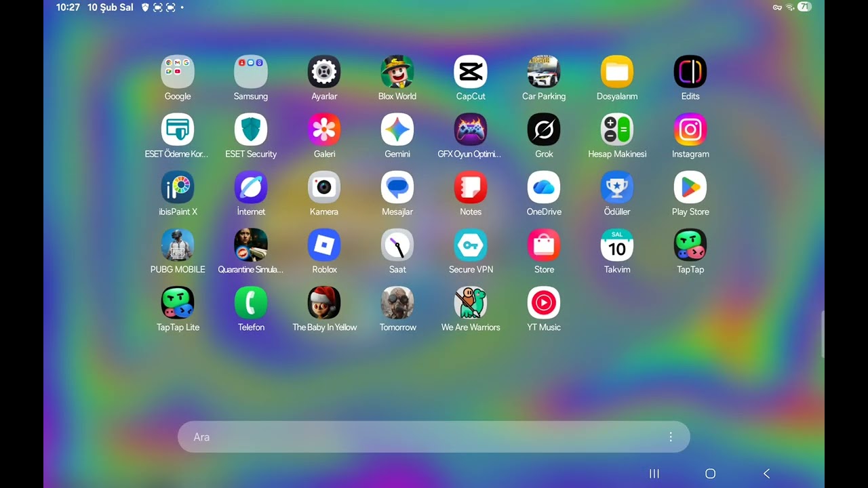Open the search bar three-dot menu

coord(671,437)
